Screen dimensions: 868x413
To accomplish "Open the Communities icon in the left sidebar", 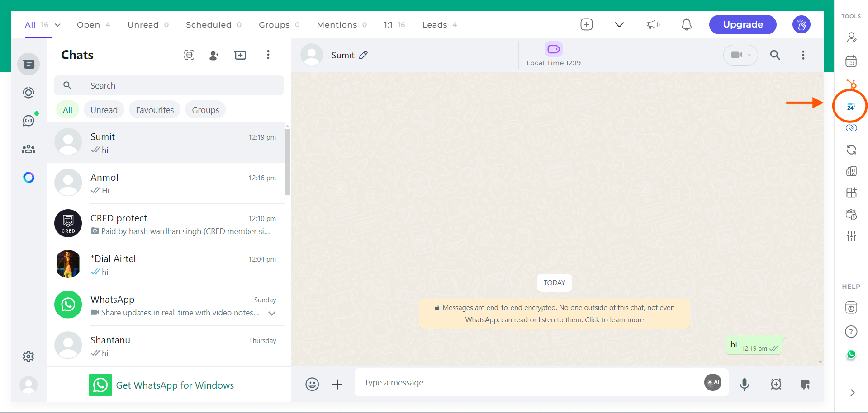I will 28,149.
